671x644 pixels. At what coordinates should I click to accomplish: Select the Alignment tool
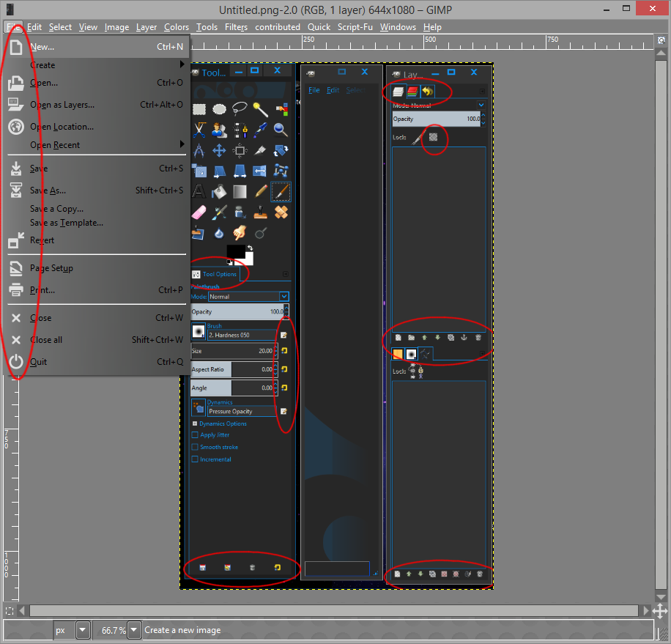click(240, 151)
